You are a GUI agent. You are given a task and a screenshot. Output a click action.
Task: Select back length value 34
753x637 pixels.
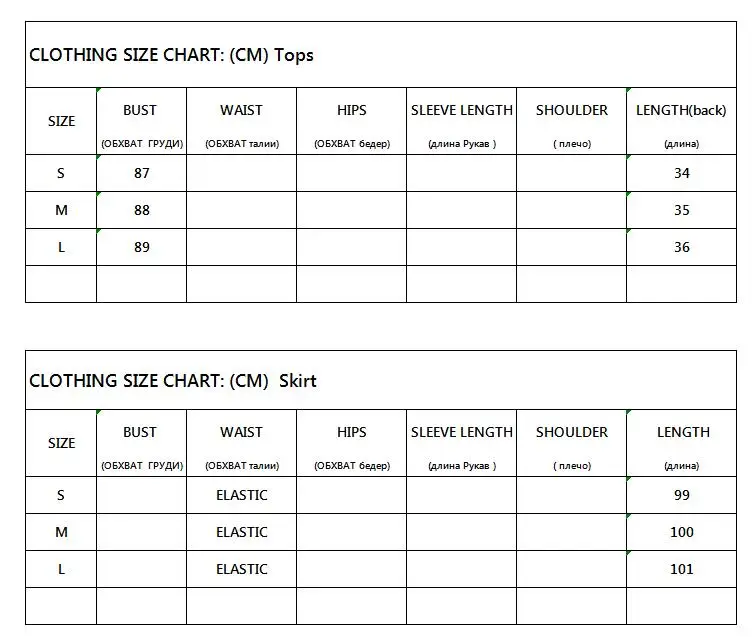coord(681,173)
